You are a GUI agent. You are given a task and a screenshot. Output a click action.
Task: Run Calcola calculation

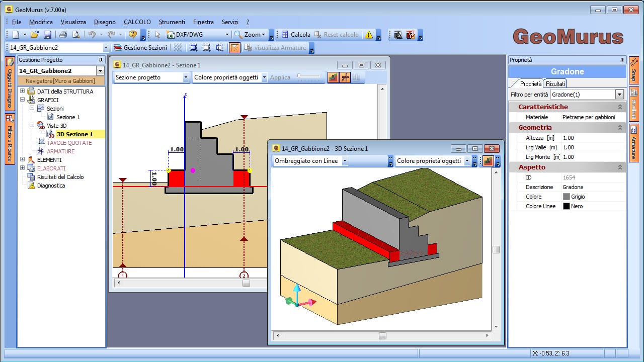click(295, 35)
